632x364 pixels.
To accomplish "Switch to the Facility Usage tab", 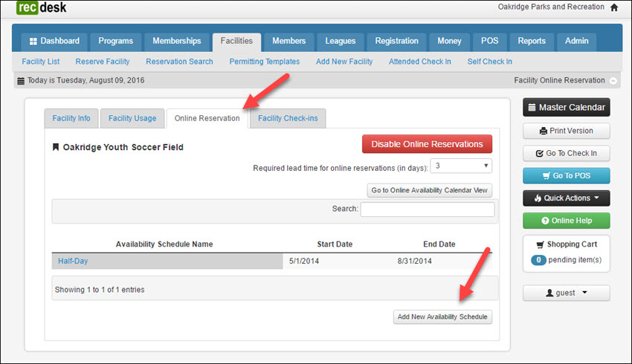I will tap(132, 118).
